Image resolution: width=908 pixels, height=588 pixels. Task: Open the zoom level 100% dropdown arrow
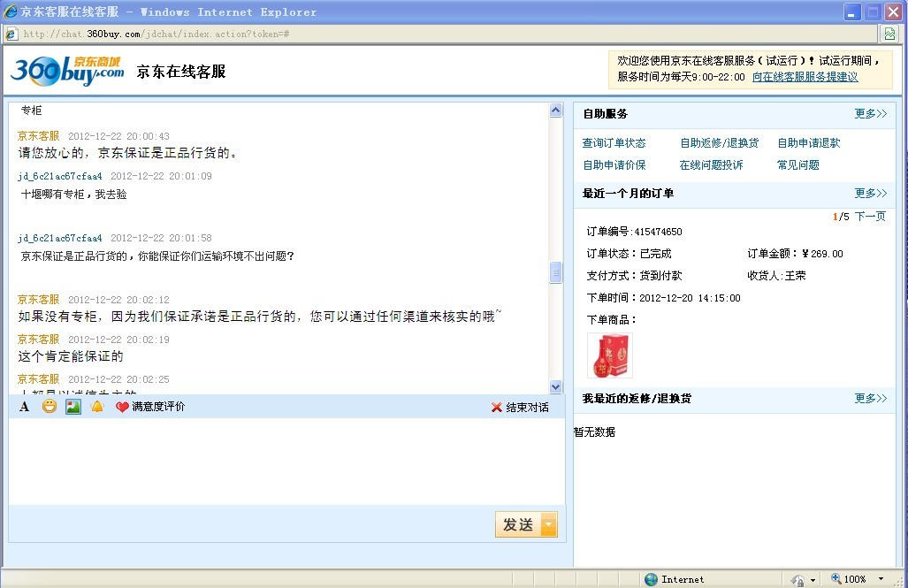click(881, 579)
